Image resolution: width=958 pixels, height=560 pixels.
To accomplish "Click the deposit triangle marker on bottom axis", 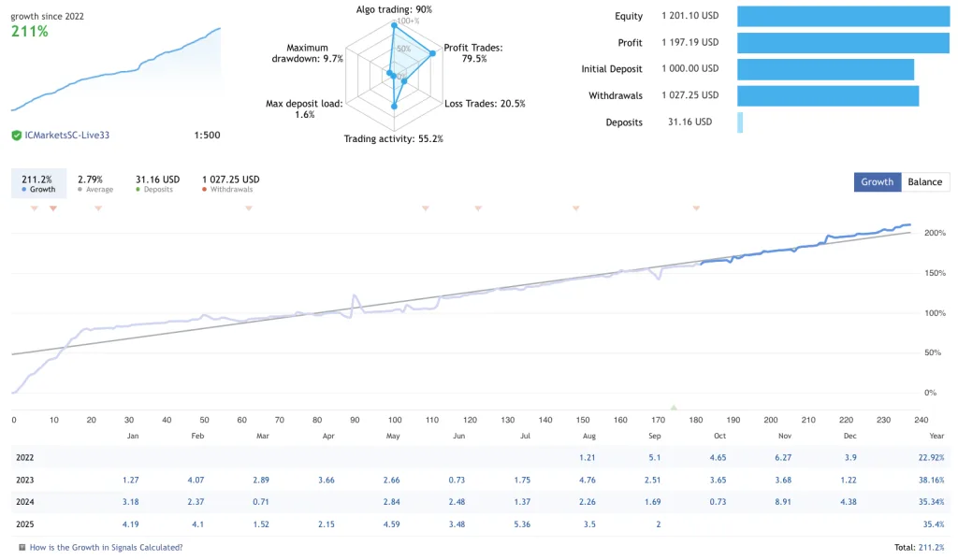I will 674,407.
